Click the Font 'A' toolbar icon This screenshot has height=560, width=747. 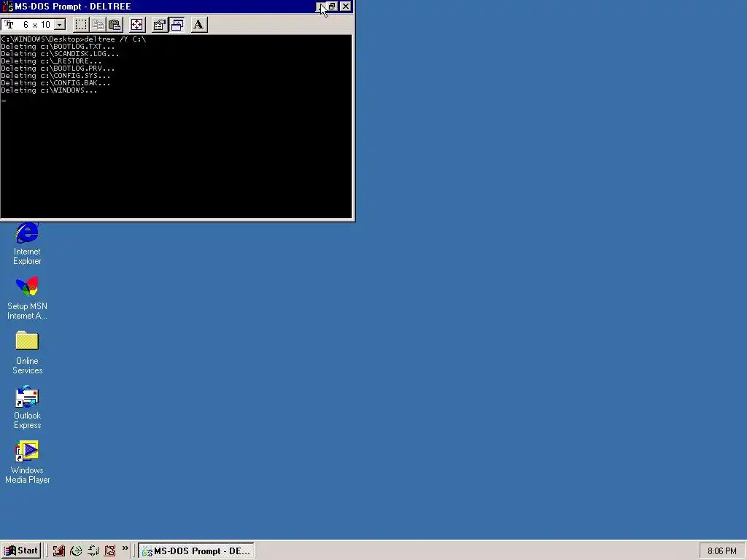coord(198,25)
